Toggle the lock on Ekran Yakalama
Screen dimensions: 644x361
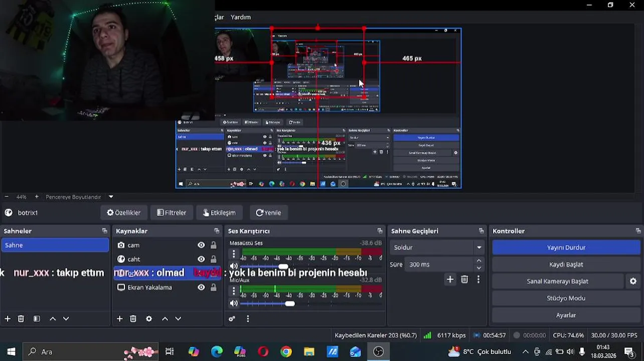point(214,287)
